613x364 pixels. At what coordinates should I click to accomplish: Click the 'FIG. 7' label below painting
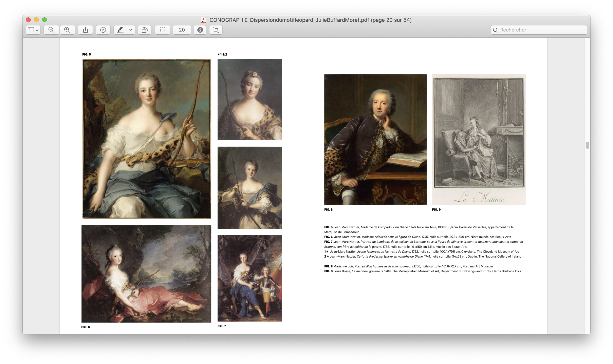(x=222, y=326)
